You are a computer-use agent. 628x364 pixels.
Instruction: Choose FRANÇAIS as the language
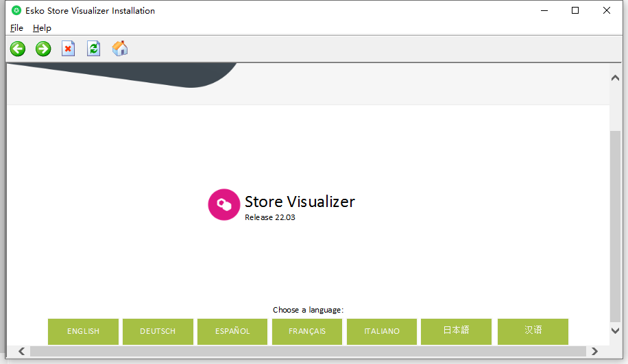(x=307, y=332)
